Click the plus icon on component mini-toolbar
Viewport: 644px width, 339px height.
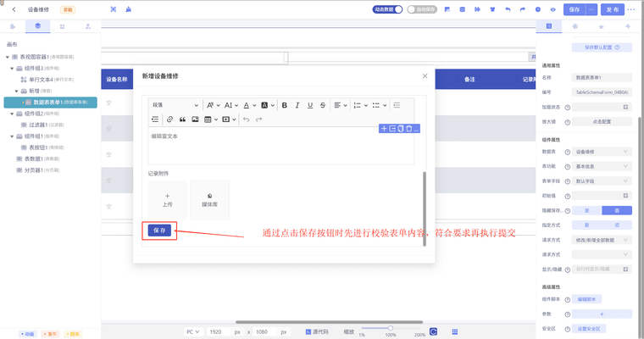(x=384, y=129)
